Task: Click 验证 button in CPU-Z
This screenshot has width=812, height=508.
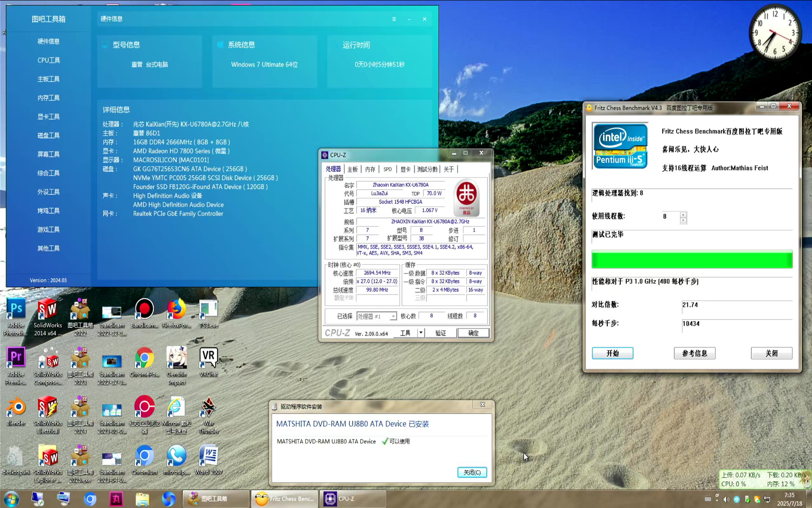Action: tap(441, 333)
